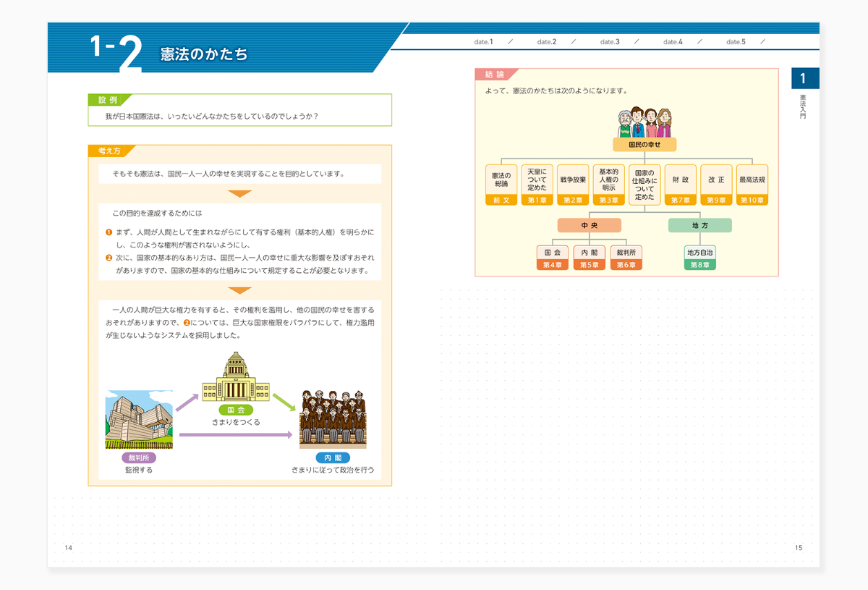Click the orange triangle divider in 考え方
This screenshot has width=868, height=590.
point(239,193)
